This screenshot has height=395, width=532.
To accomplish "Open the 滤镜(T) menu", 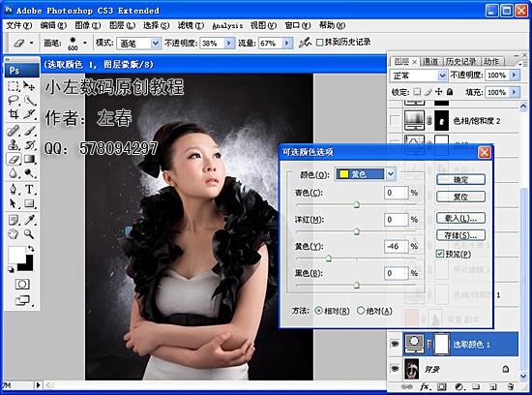I will (x=191, y=25).
